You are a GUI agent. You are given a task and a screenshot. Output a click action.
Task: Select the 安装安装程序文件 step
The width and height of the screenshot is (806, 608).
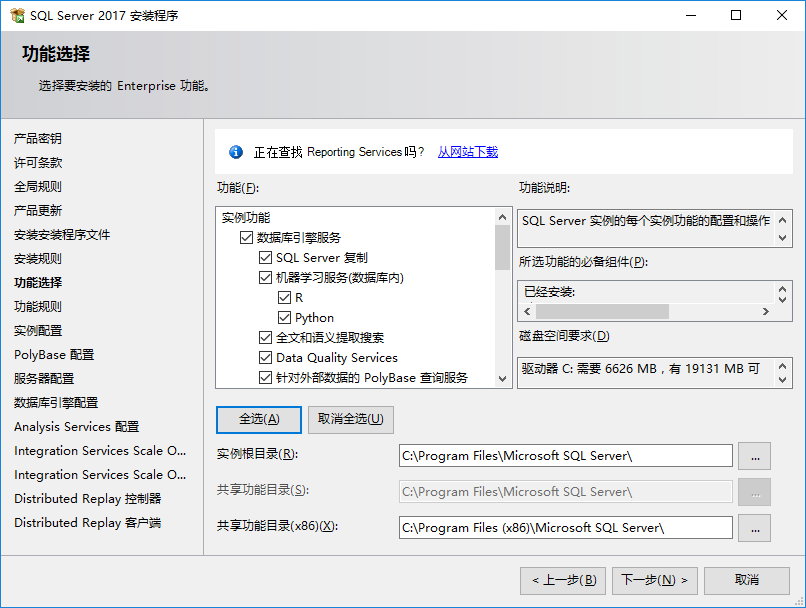pos(62,235)
